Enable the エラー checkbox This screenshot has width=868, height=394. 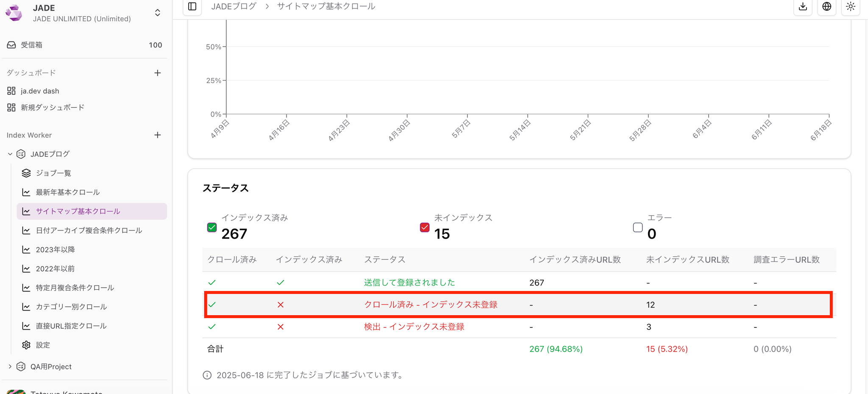637,228
